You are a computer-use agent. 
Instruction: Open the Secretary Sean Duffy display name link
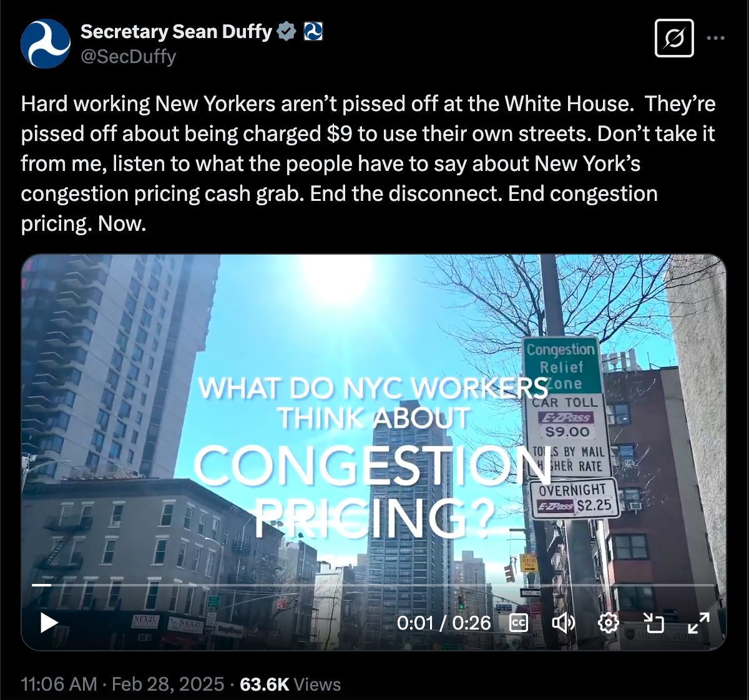[176, 31]
